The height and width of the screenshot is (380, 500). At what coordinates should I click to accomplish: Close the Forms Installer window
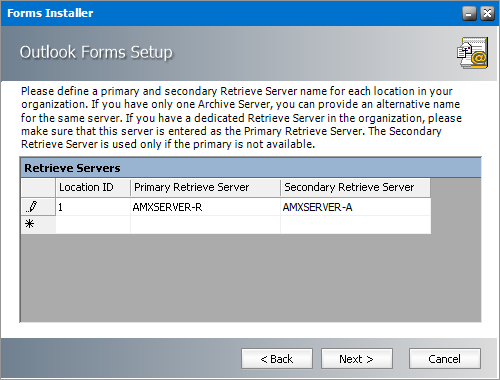pyautogui.click(x=487, y=14)
